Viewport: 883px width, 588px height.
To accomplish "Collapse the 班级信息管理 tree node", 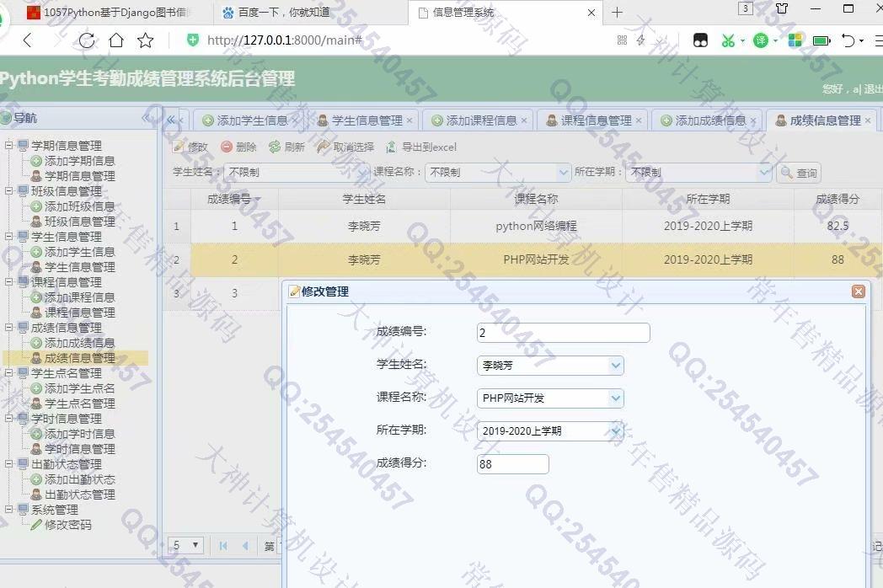I will (9, 191).
